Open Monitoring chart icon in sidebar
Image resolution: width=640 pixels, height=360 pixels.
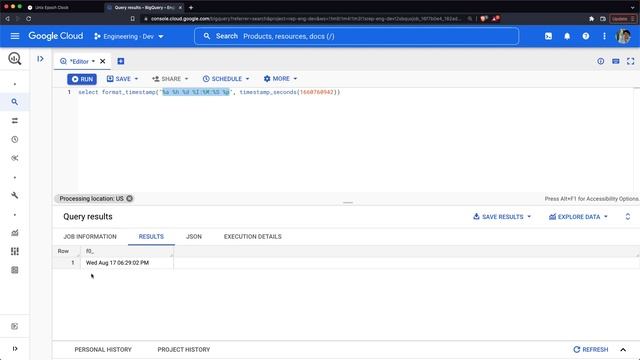[15, 233]
